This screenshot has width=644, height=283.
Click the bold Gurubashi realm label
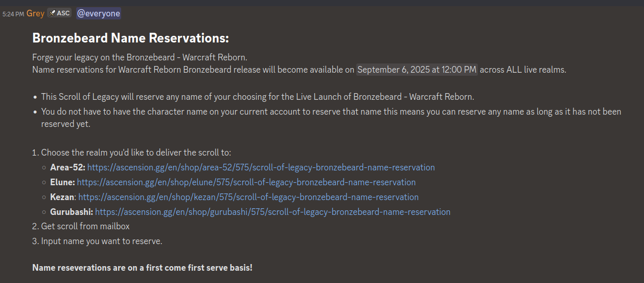click(72, 212)
